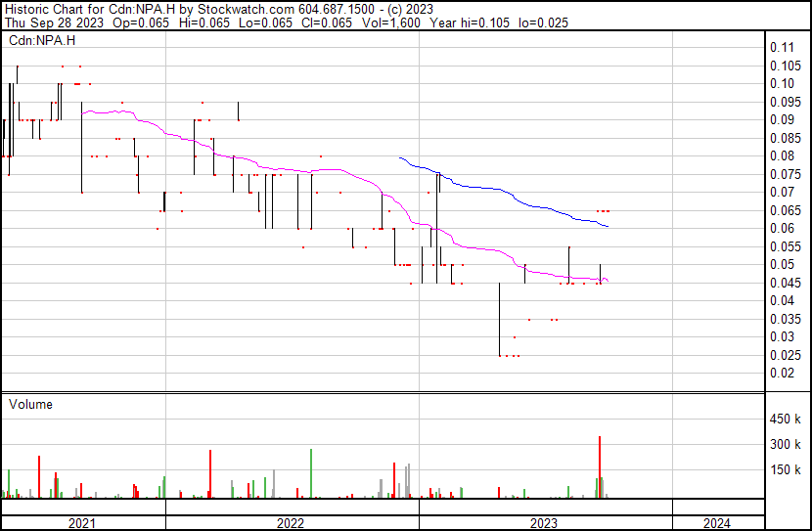Click the chart title 'Historic Chart for Cdn:NPA.H'

pos(91,10)
